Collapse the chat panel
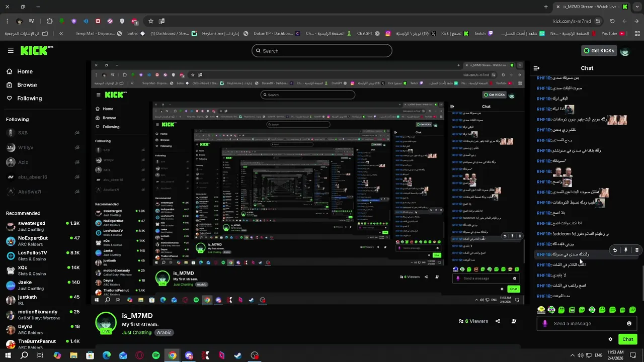The width and height of the screenshot is (644, 362). pyautogui.click(x=536, y=68)
